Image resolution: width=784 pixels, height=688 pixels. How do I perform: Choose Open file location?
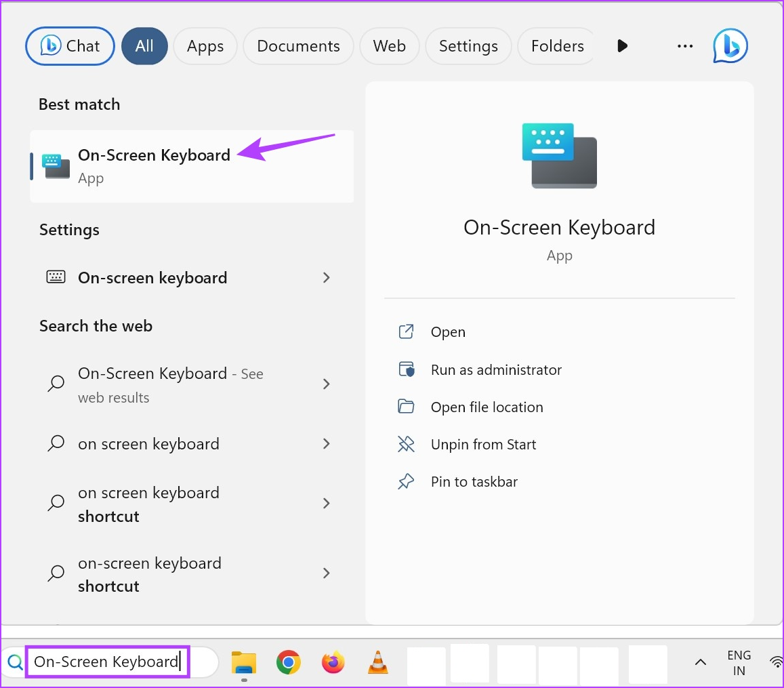tap(487, 407)
